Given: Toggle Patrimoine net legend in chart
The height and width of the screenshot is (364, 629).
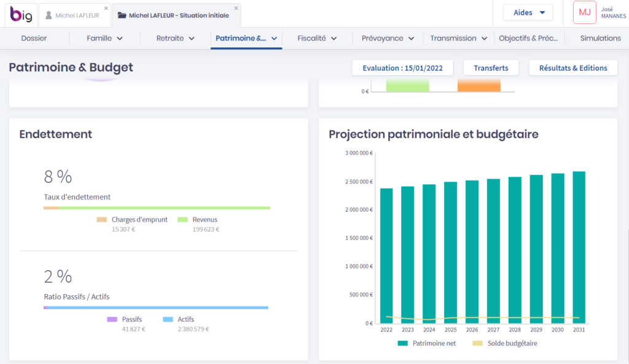Looking at the screenshot, I should tap(427, 343).
